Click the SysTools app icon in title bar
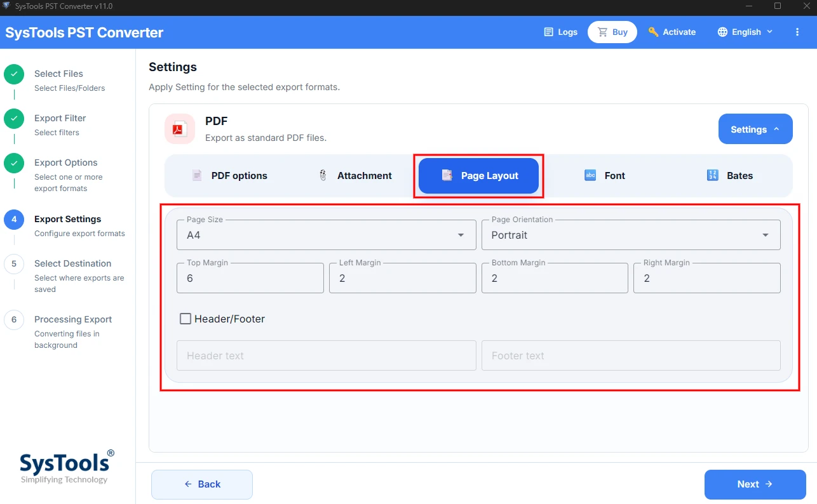Image resolution: width=817 pixels, height=504 pixels. tap(8, 6)
